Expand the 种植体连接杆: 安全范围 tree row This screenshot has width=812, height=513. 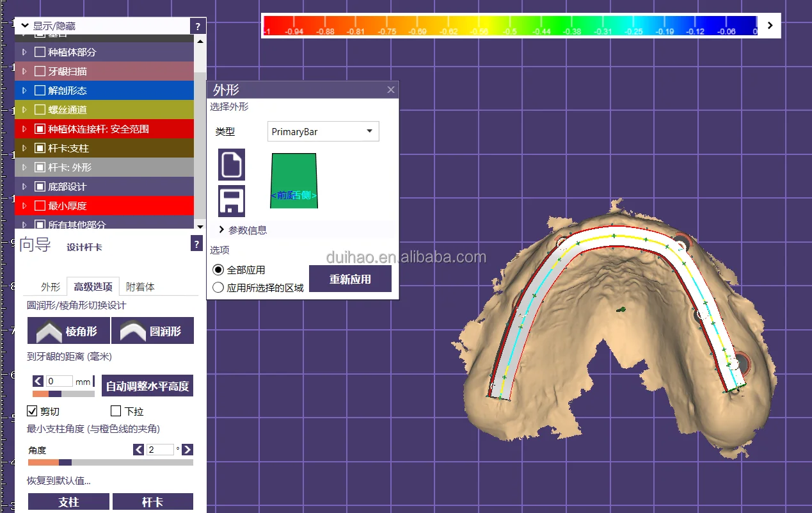pos(25,129)
